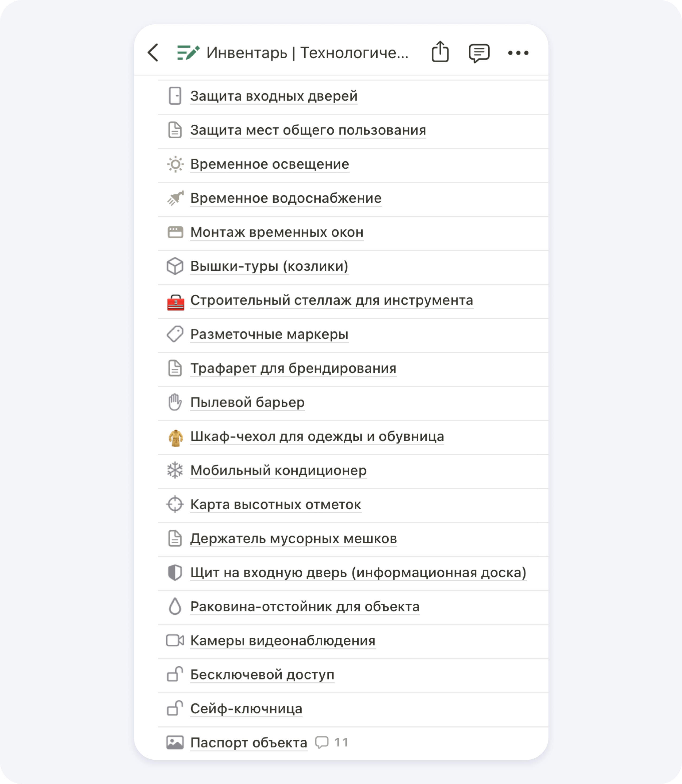Open Карта высотных отметок page
The height and width of the screenshot is (784, 682).
(275, 505)
